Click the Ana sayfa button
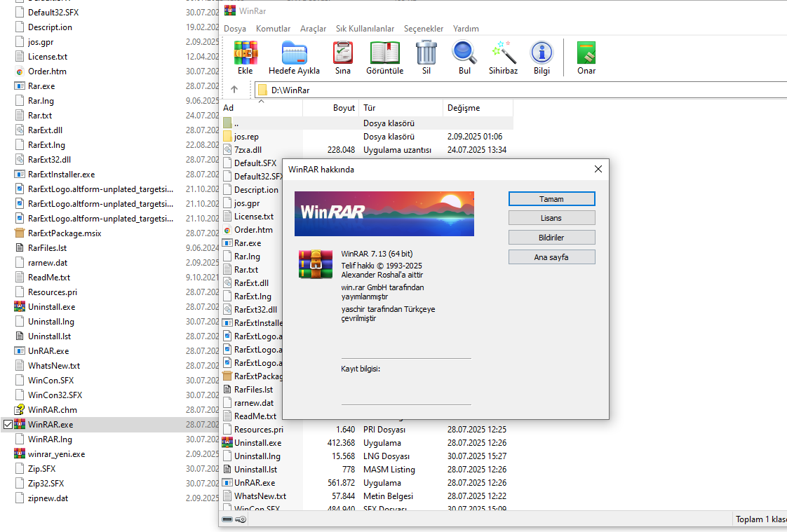This screenshot has width=787, height=532. point(551,257)
